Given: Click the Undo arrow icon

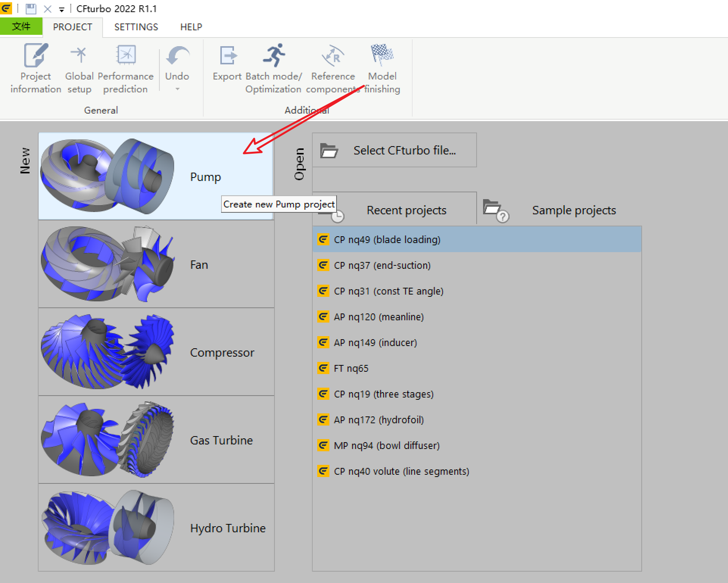Looking at the screenshot, I should (177, 56).
